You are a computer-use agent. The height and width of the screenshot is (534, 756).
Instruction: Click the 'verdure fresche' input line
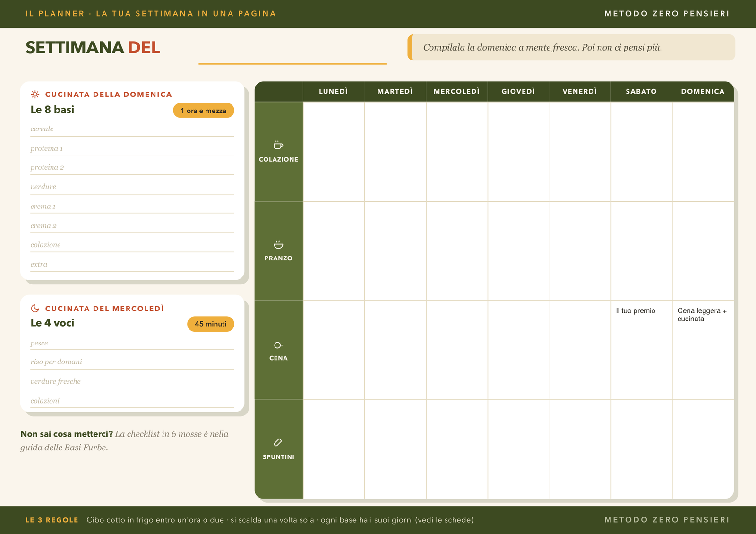pos(132,382)
